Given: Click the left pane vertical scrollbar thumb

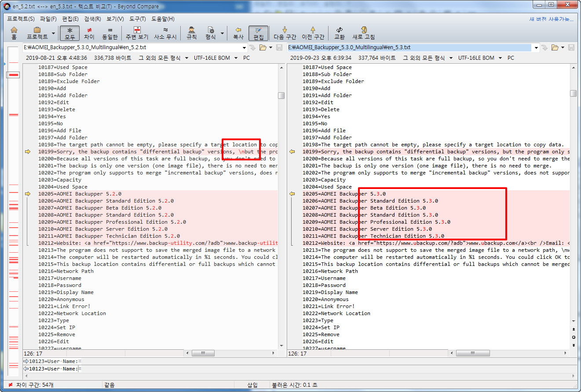Looking at the screenshot, I should pyautogui.click(x=281, y=95).
